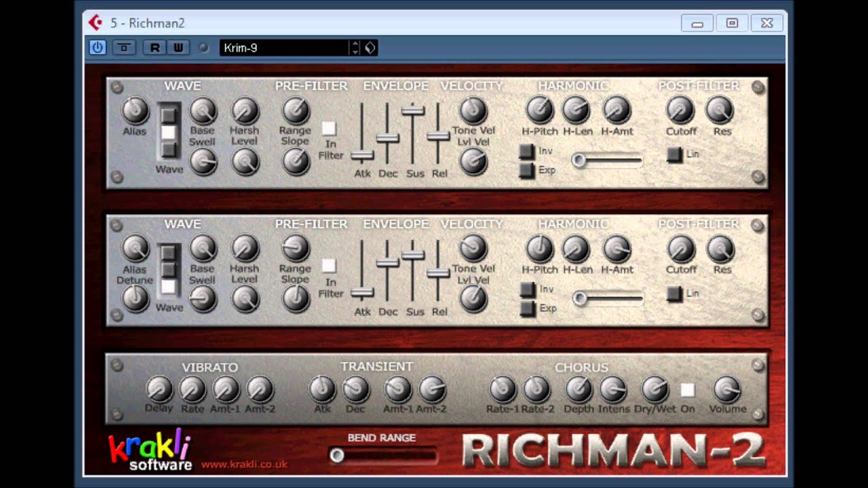Click the horizontal Harmonic slider in lower panel
868x488 pixels.
608,298
